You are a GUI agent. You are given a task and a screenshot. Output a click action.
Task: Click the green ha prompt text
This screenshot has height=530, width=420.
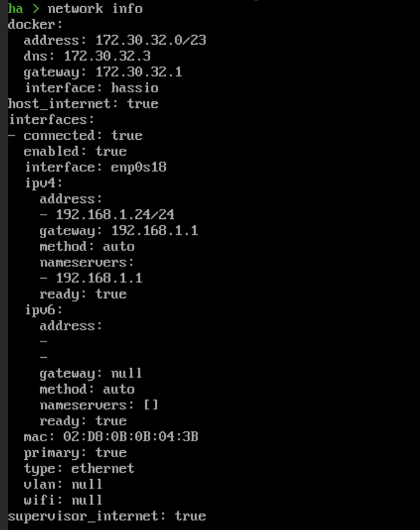click(x=16, y=8)
